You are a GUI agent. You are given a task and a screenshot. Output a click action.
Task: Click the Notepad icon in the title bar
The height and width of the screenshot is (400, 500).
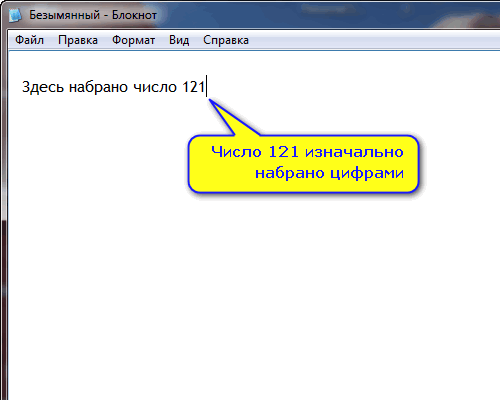15,15
